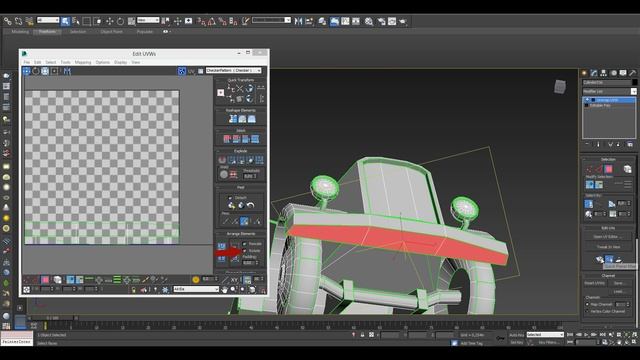The image size is (640, 360).
Task: Choose the Select and Move tool in main toolbar
Action: (x=109, y=21)
